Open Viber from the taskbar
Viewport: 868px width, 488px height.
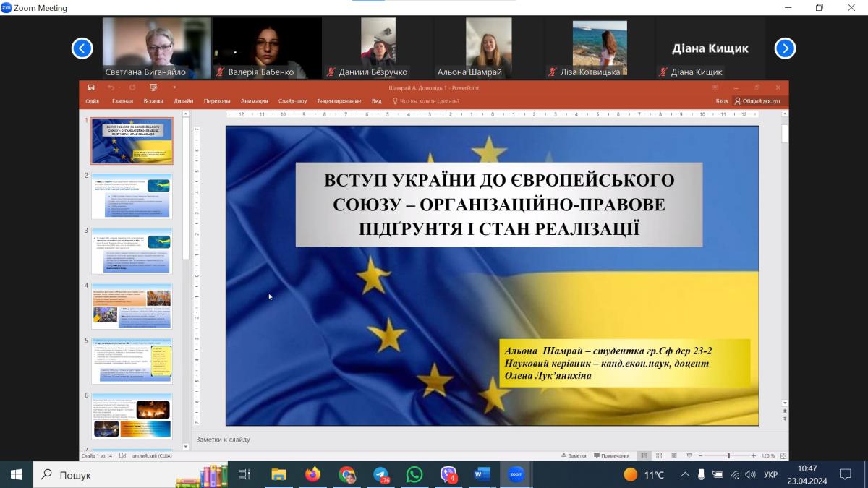pos(448,474)
